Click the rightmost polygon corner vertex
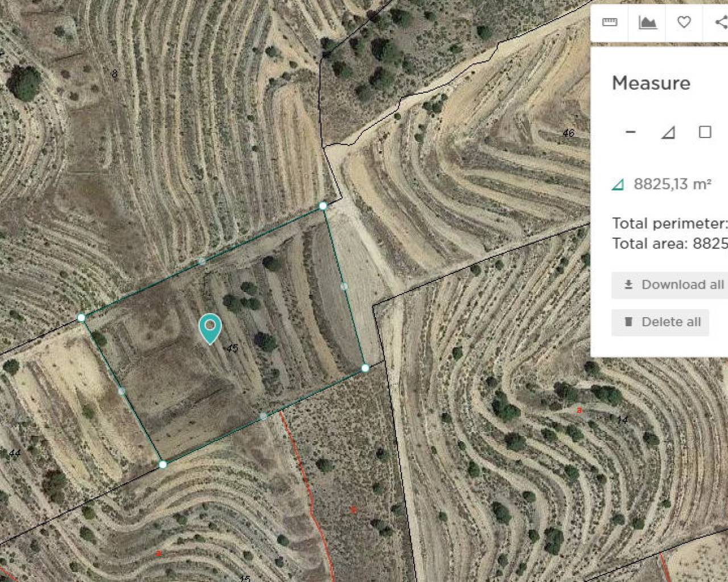The image size is (728, 582). tap(365, 368)
